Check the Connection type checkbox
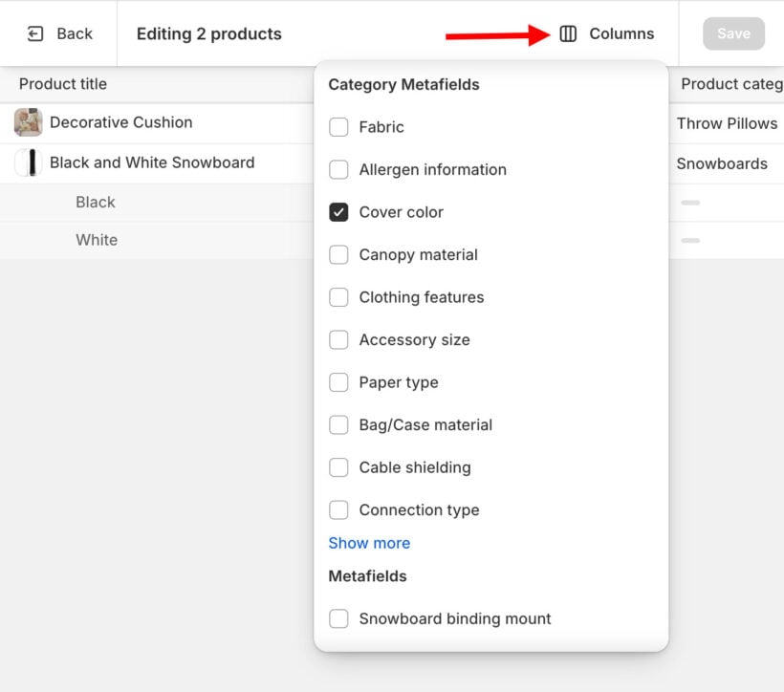 point(338,509)
